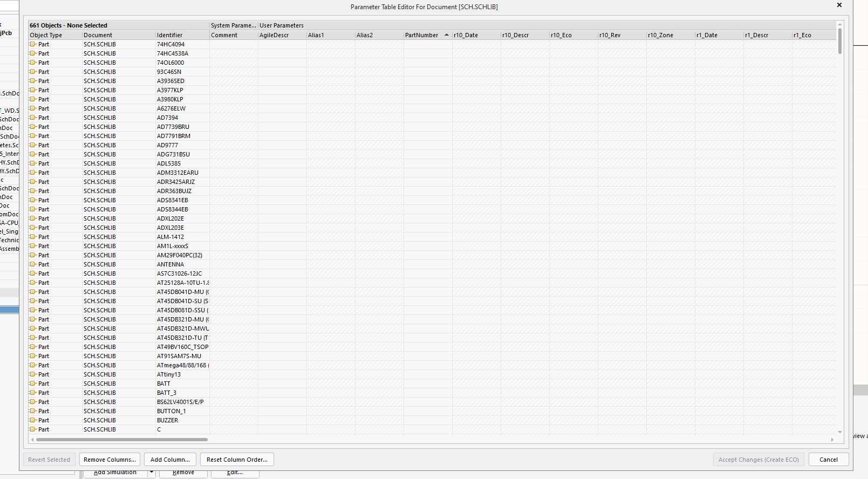
Task: Click the Alias2 column header
Action: 379,35
